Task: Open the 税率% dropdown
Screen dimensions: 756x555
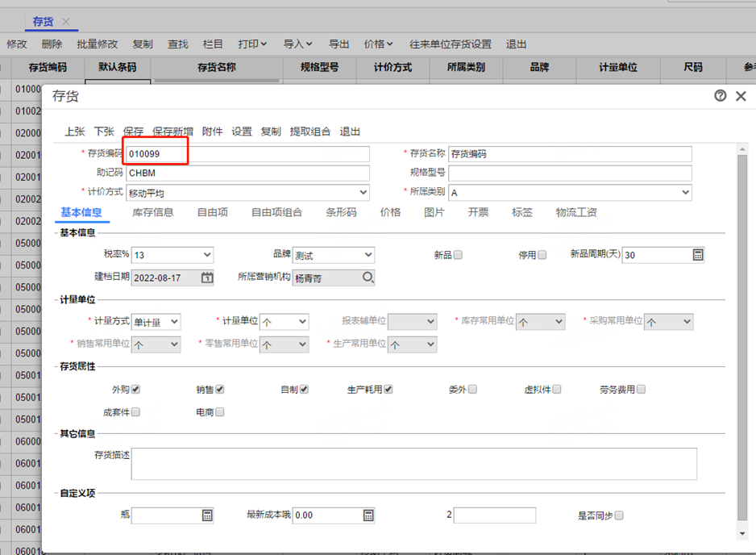Action: (206, 255)
